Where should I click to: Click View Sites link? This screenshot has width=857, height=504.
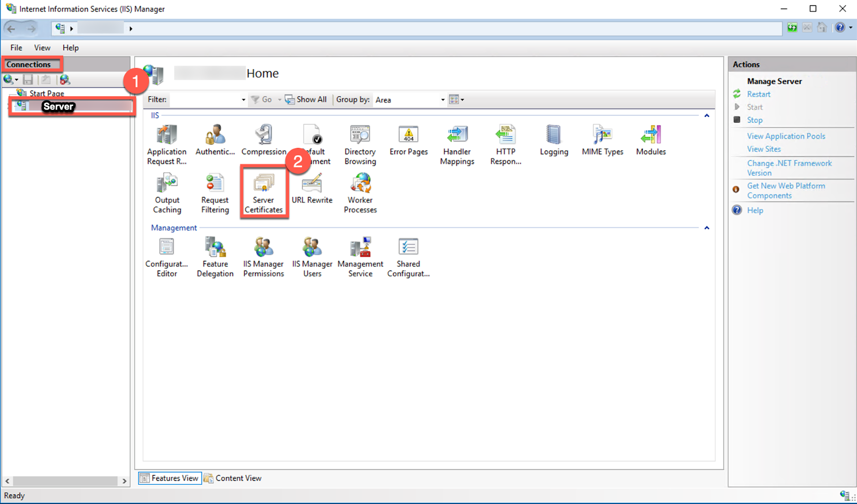[764, 149]
